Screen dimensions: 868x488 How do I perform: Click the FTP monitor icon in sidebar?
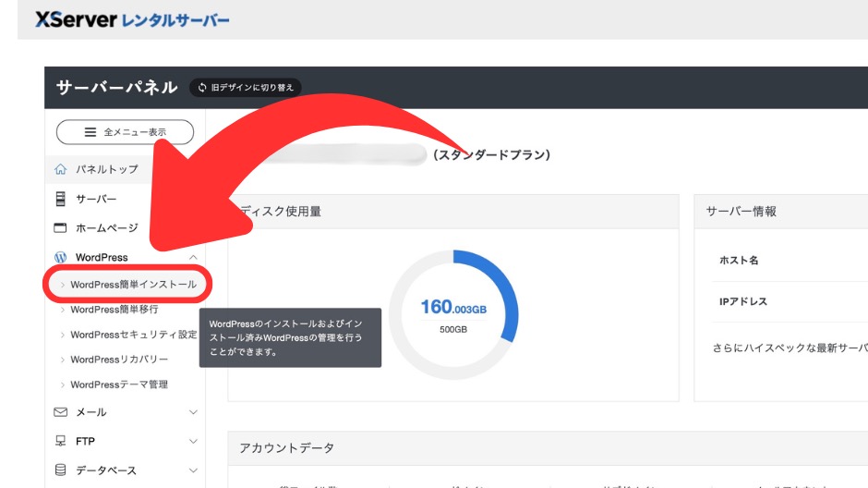(x=61, y=442)
